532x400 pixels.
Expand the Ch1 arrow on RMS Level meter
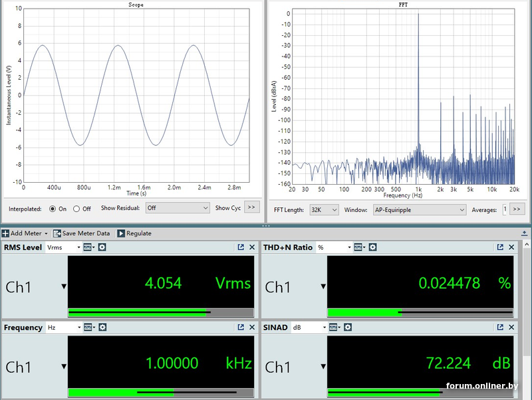point(64,287)
